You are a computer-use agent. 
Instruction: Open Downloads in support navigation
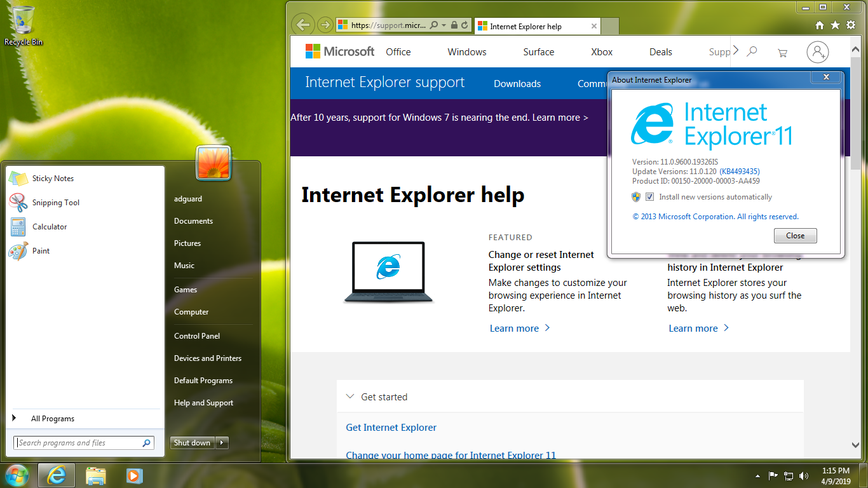pyautogui.click(x=517, y=84)
